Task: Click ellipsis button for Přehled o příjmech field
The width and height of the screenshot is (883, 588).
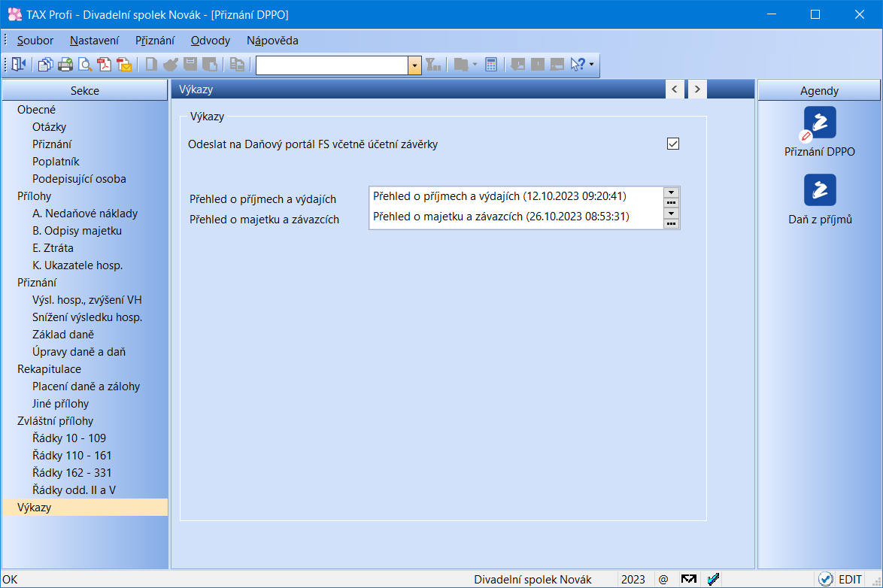Action: coord(671,203)
